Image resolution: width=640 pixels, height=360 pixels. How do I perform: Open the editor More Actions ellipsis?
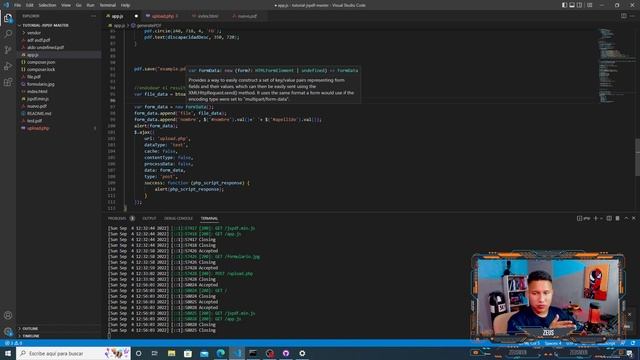632,16
